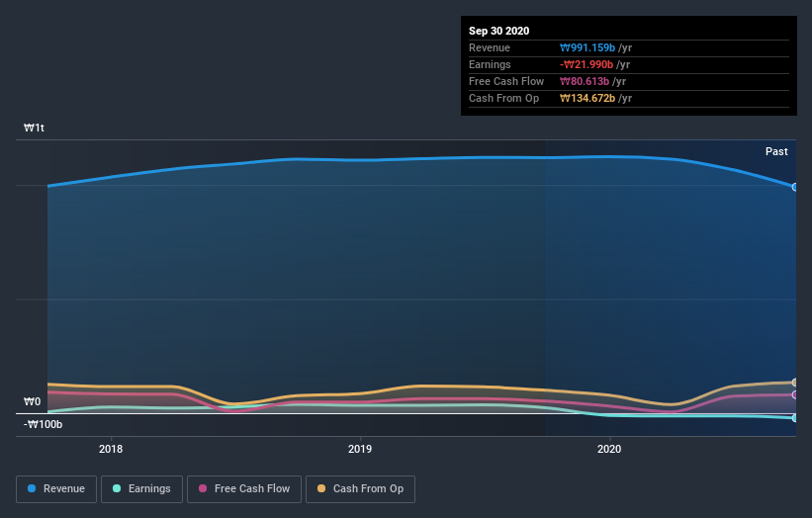Toggle the Free Cash Flow legend button

244,489
